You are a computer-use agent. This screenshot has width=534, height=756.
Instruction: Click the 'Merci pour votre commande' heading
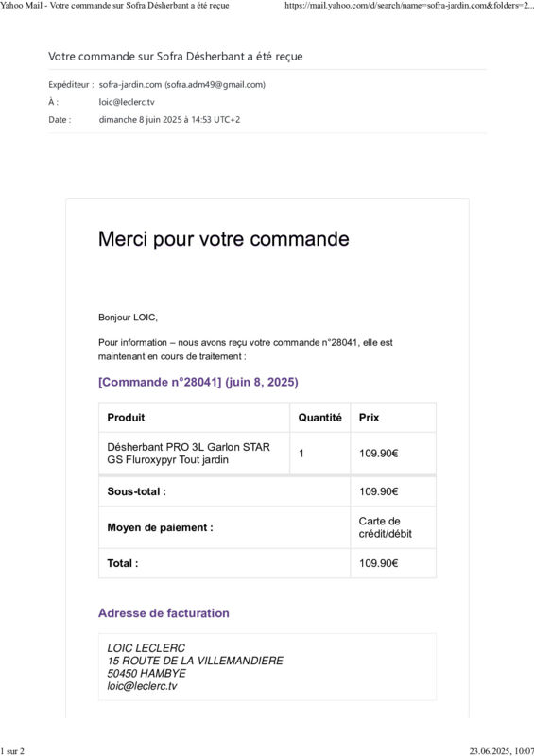pyautogui.click(x=224, y=239)
